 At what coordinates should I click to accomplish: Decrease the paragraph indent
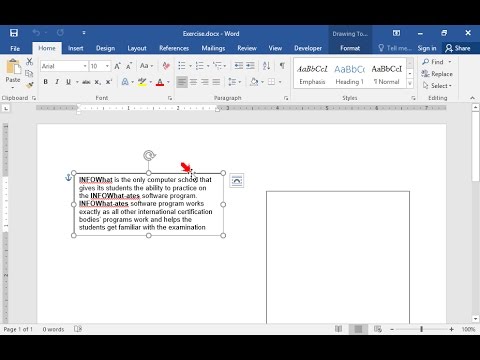point(239,66)
